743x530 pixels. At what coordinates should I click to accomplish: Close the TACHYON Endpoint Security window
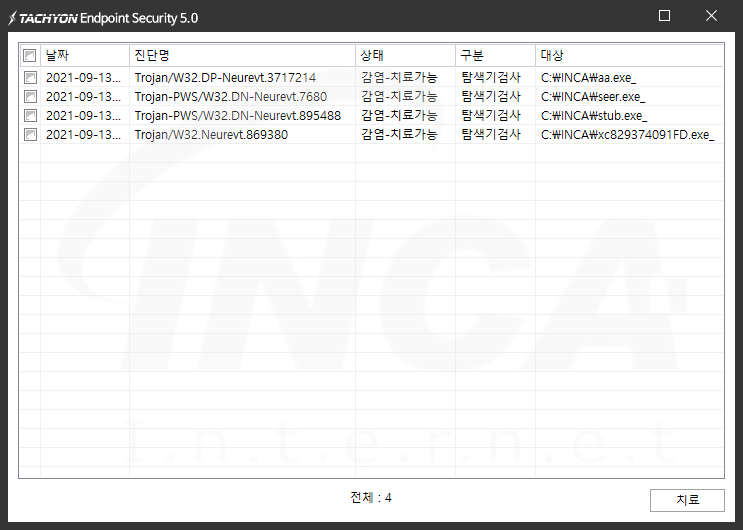point(711,16)
